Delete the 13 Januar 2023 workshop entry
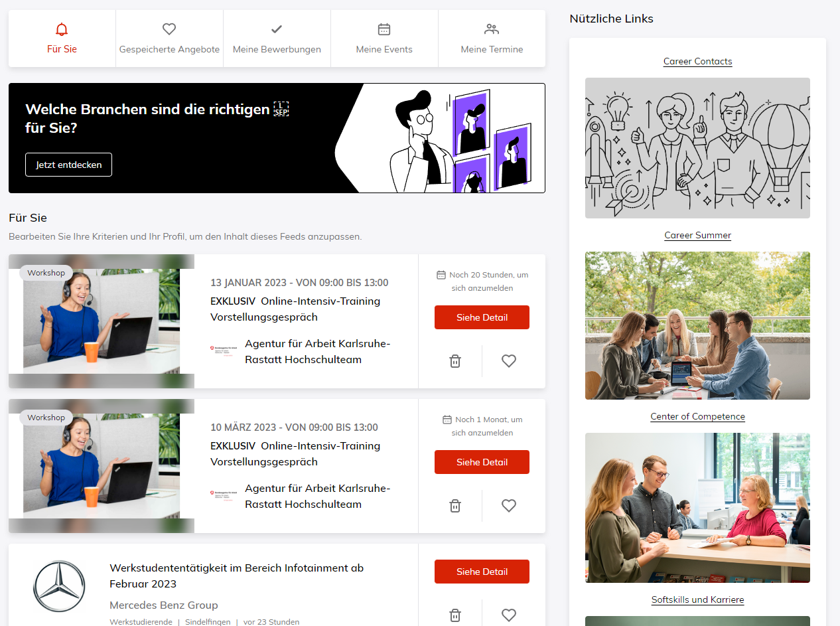 point(455,361)
